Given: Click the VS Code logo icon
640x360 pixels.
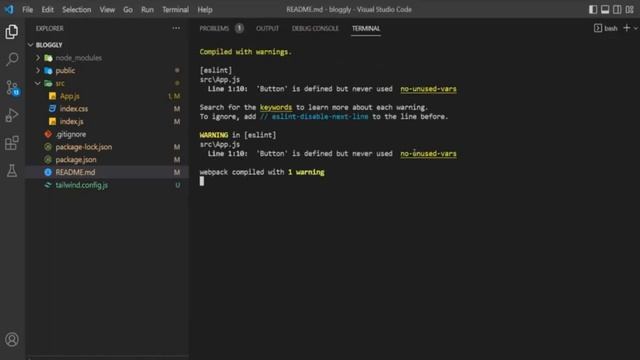Looking at the screenshot, I should pyautogui.click(x=9, y=9).
